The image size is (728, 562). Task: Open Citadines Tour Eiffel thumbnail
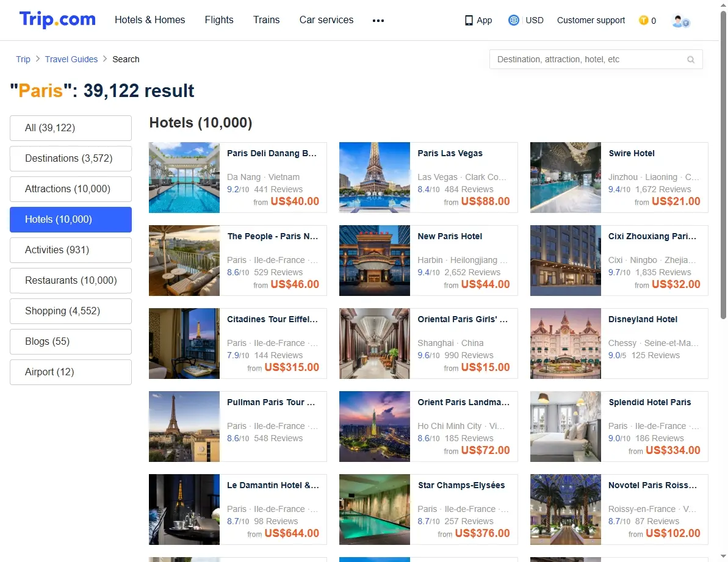pyautogui.click(x=184, y=344)
